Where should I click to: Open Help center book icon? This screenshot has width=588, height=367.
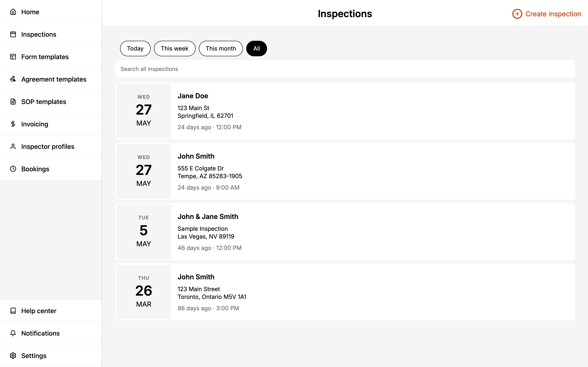13,311
